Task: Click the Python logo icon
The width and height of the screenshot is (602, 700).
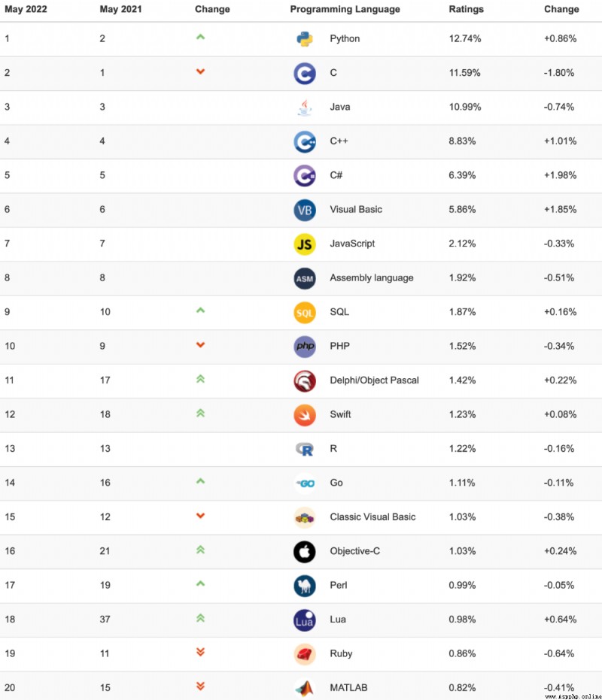Action: tap(305, 39)
